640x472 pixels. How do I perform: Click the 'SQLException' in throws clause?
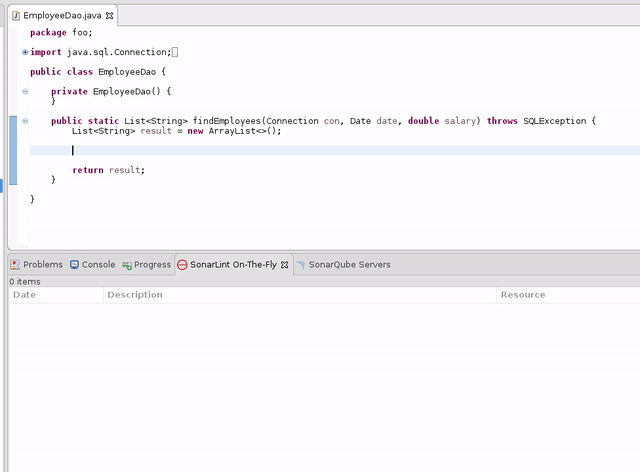(554, 121)
